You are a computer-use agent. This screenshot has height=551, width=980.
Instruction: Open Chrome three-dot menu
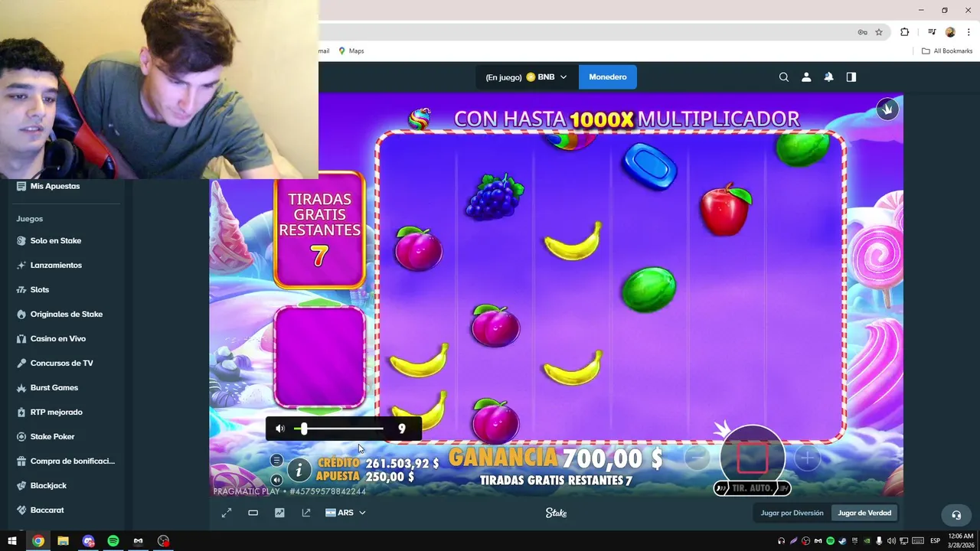click(x=969, y=32)
